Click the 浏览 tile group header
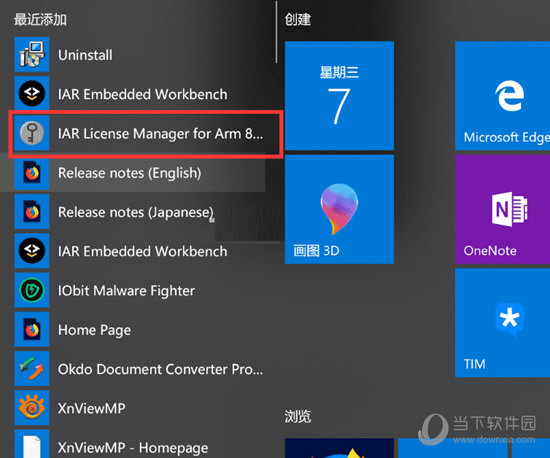 pyautogui.click(x=298, y=417)
